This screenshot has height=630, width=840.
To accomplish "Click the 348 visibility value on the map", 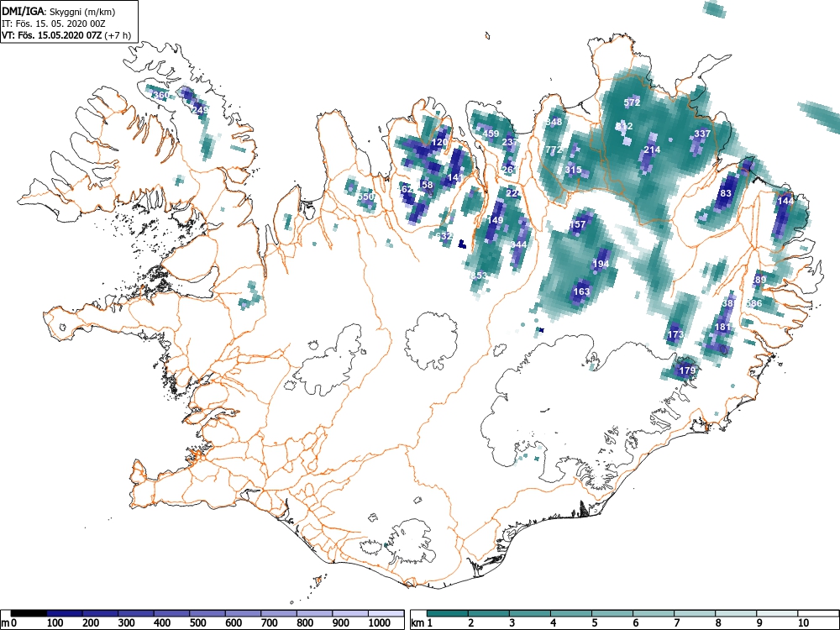I will point(554,122).
